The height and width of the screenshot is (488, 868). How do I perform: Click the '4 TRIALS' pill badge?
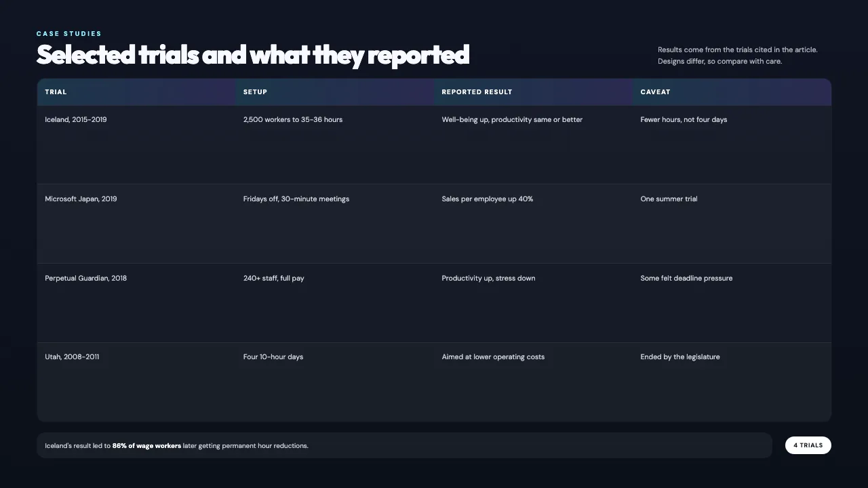808,445
